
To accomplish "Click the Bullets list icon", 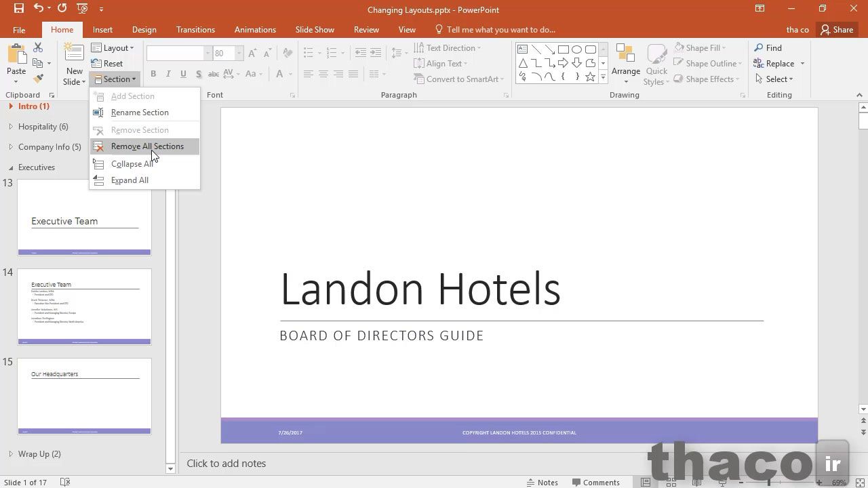I will (x=308, y=53).
